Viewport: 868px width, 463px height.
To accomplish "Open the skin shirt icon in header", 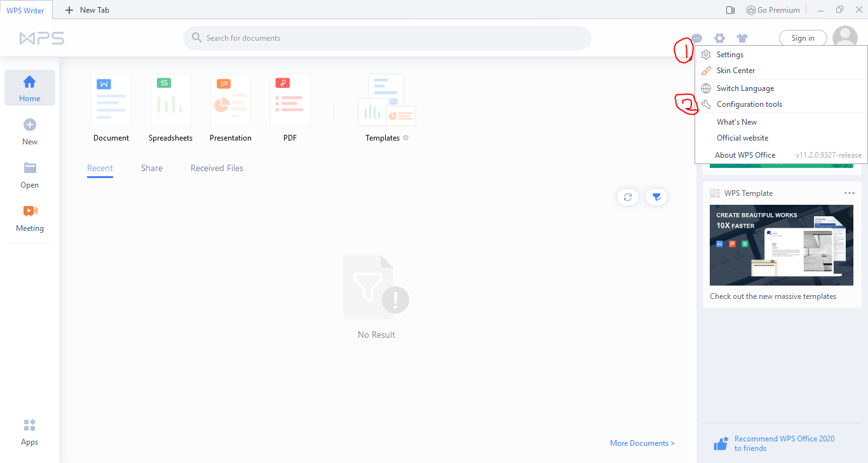I will pyautogui.click(x=742, y=38).
